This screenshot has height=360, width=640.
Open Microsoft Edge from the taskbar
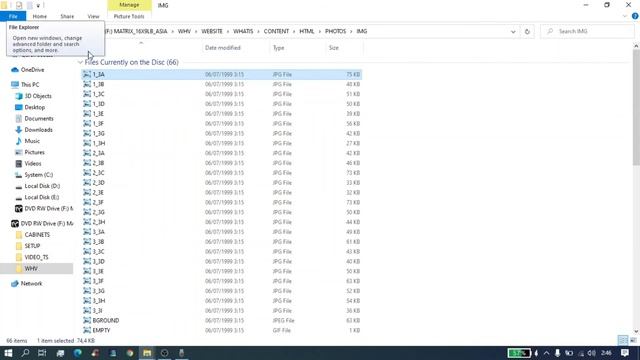(78, 353)
